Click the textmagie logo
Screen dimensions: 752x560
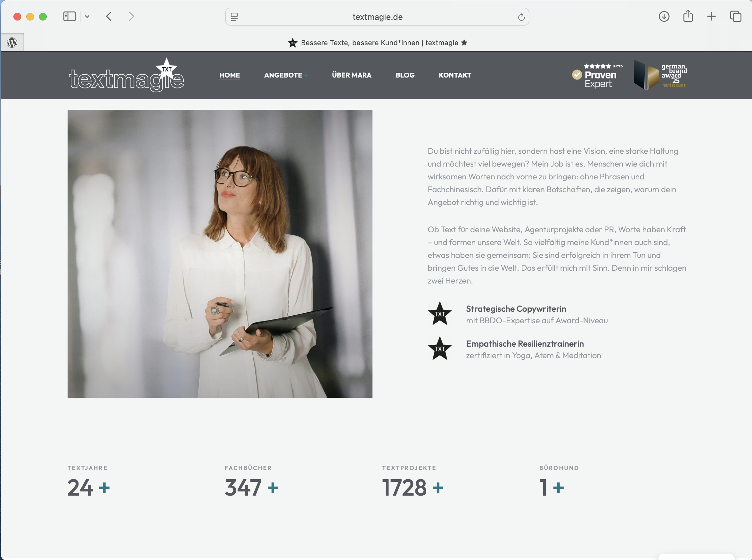coord(127,76)
